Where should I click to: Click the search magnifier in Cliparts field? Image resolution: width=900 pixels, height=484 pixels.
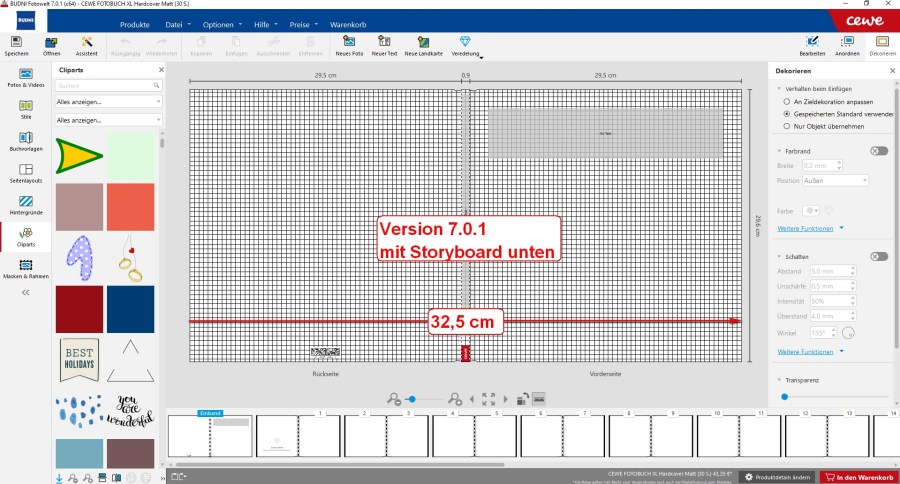coord(156,86)
